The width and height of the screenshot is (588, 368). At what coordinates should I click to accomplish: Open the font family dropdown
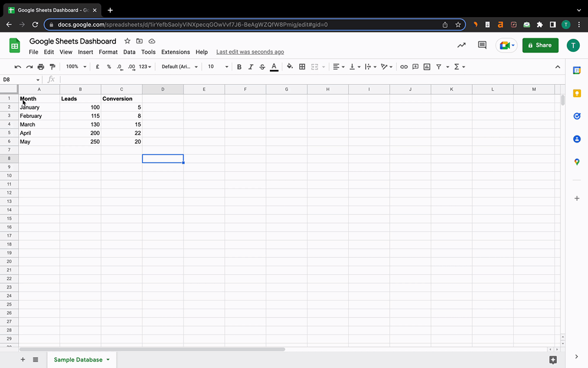coord(179,67)
